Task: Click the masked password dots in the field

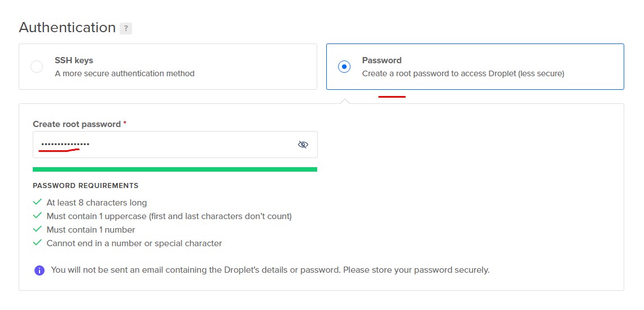Action: [65, 145]
